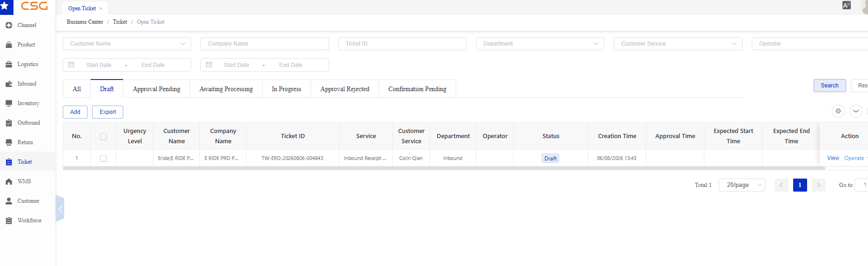Image resolution: width=868 pixels, height=266 pixels.
Task: Open the Product sidebar icon
Action: pos(9,45)
